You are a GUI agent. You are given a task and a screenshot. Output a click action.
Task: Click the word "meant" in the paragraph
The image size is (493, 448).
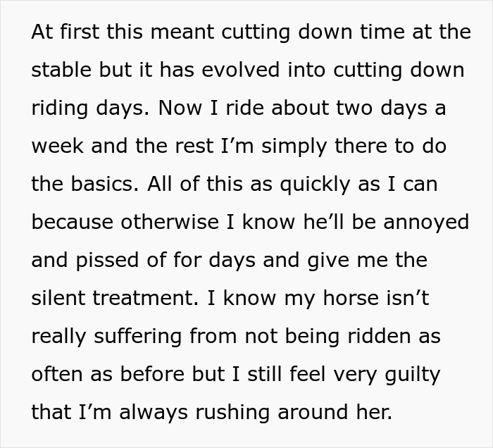[182, 32]
